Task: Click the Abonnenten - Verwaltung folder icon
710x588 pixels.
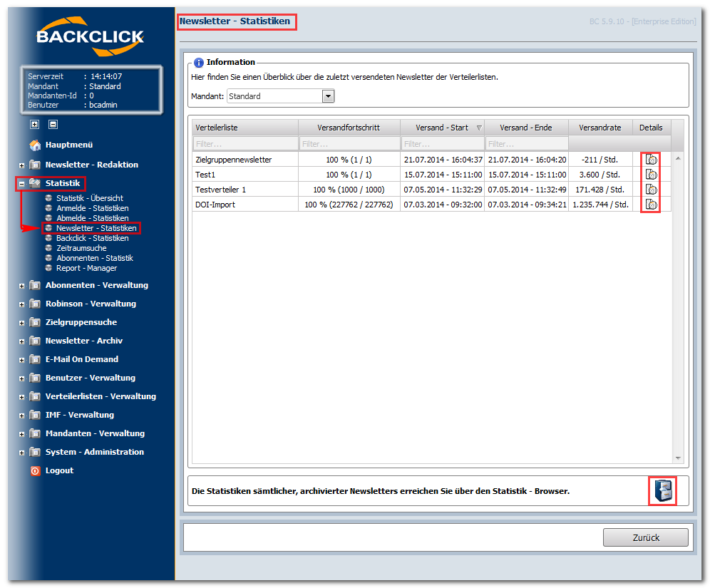Action: 35,284
